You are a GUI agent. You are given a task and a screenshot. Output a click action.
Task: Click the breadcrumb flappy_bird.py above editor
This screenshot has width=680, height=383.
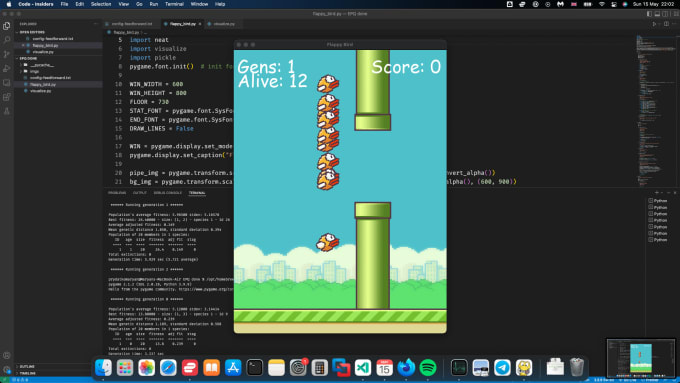[x=126, y=32]
